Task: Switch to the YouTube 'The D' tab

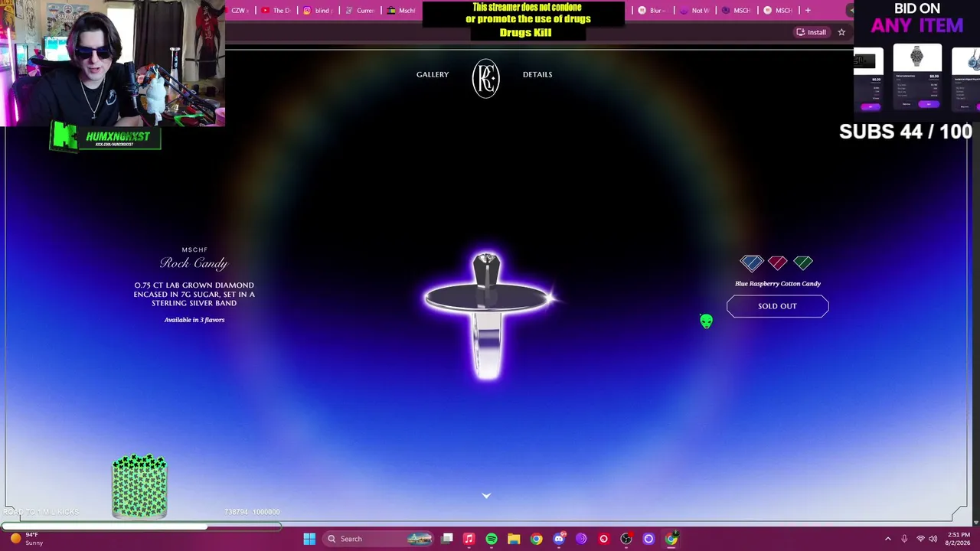Action: [x=276, y=10]
